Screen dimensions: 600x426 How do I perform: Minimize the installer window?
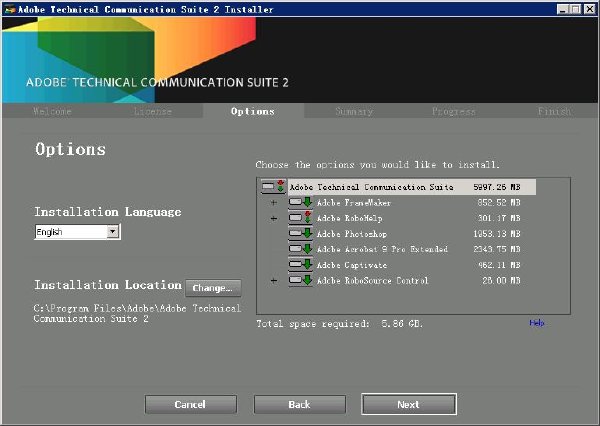pyautogui.click(x=562, y=9)
